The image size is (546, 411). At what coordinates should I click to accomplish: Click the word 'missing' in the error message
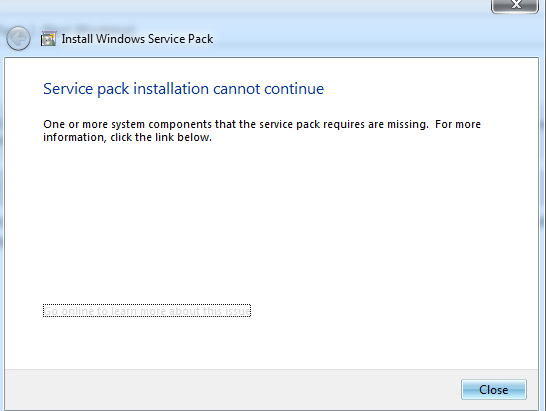(x=407, y=124)
